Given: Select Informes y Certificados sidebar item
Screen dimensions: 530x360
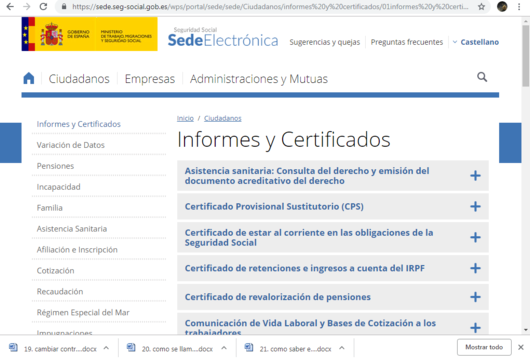Looking at the screenshot, I should click(78, 124).
